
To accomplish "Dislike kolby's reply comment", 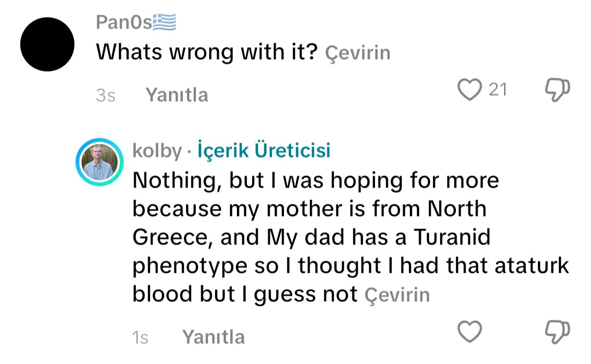I will 558,332.
